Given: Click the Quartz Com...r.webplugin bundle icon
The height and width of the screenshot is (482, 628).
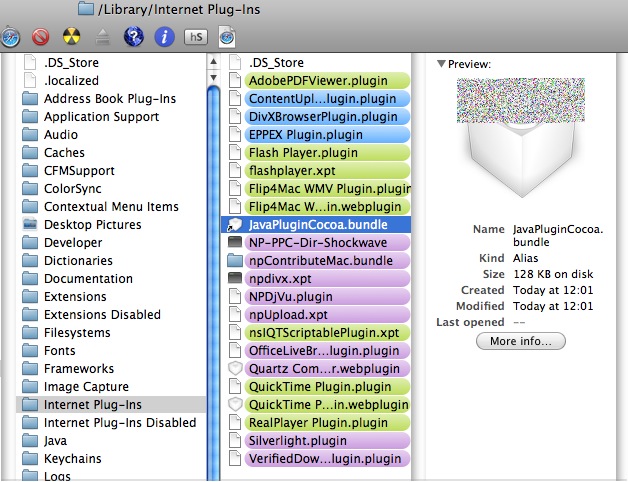Looking at the screenshot, I should click(235, 369).
